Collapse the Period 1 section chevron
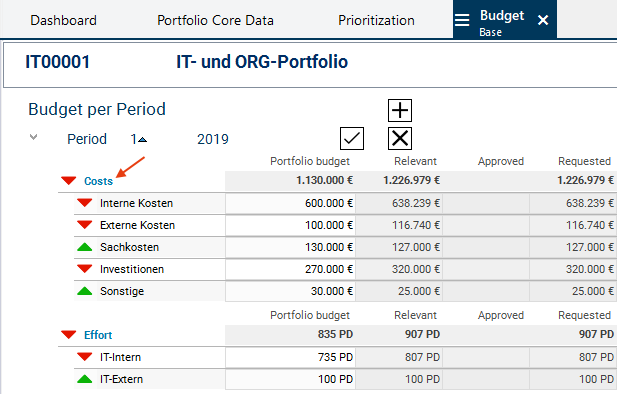Screen dimensions: 617x394 click(x=33, y=137)
